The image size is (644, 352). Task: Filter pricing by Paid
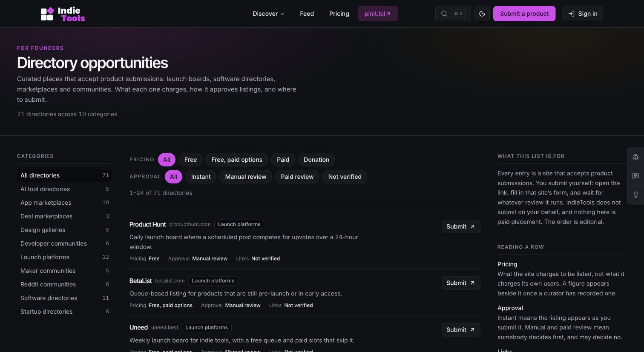click(283, 160)
